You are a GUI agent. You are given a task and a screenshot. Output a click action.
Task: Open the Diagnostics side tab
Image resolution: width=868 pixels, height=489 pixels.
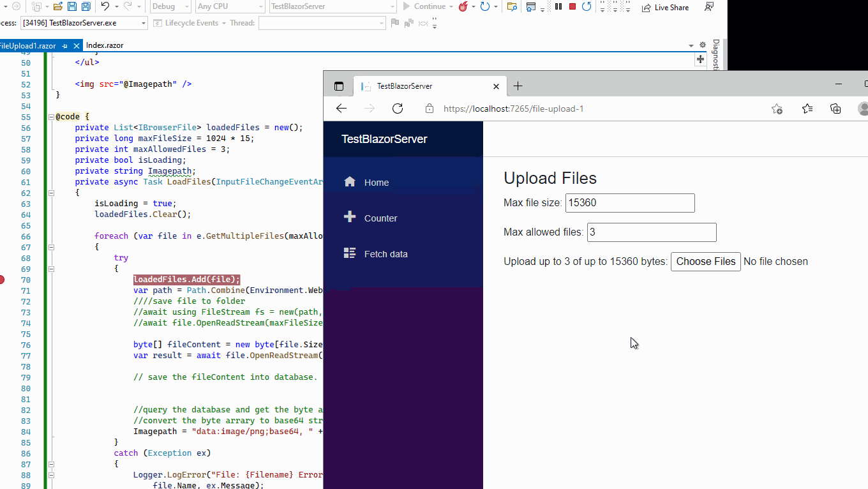coord(716,55)
